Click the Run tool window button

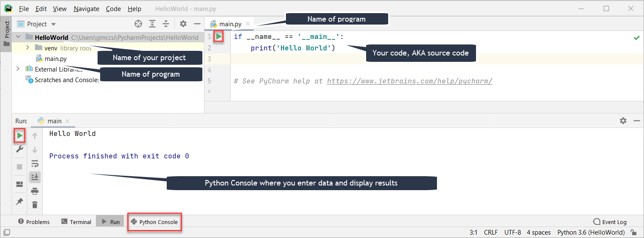point(110,222)
